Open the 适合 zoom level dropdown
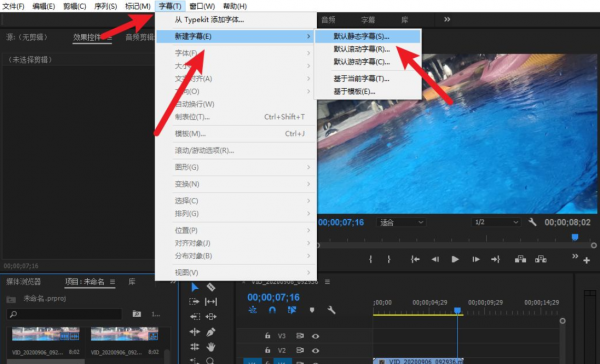 (x=401, y=222)
